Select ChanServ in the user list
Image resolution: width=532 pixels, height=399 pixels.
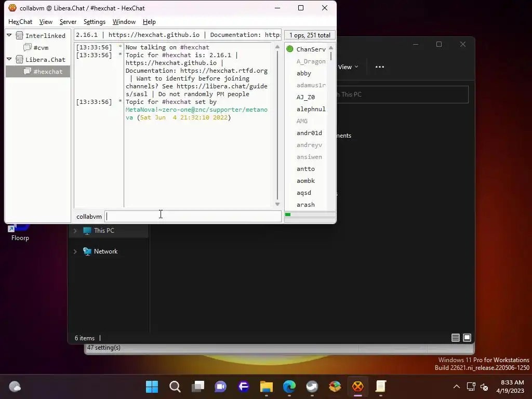[311, 49]
